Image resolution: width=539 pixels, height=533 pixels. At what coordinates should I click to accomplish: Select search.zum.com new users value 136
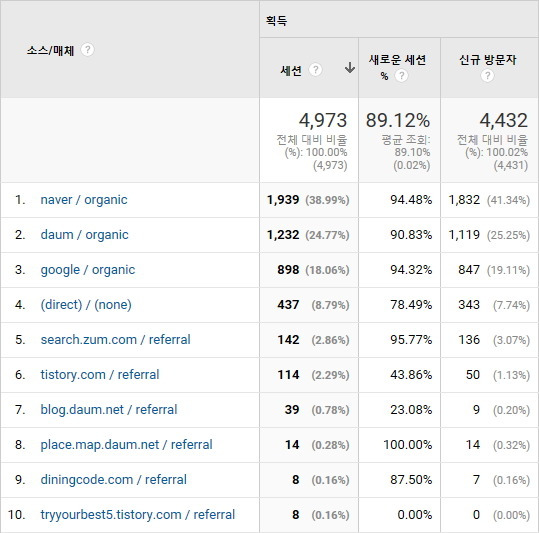(x=469, y=340)
